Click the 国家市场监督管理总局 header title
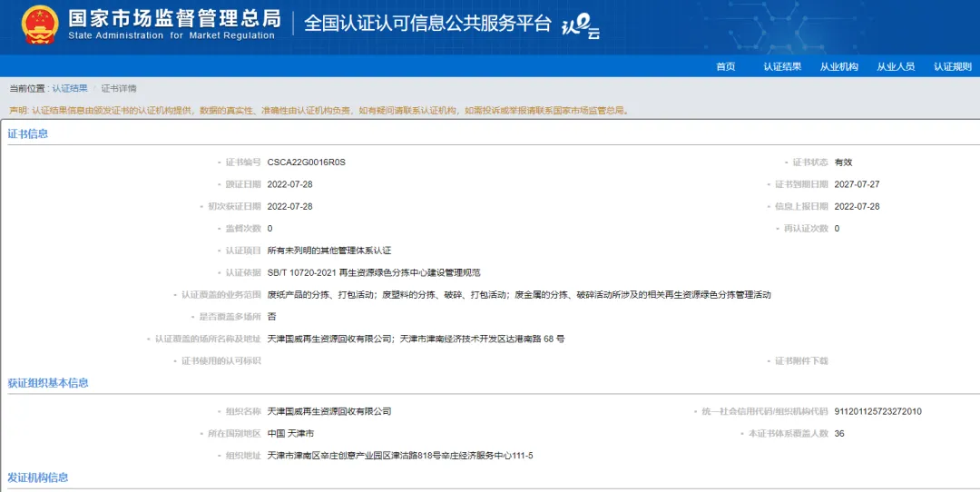This screenshot has height=492, width=980. [173, 19]
